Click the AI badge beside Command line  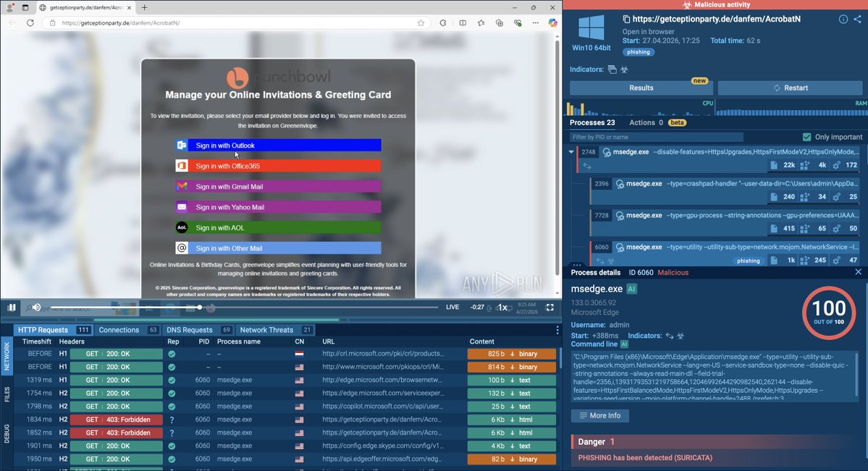(624, 344)
